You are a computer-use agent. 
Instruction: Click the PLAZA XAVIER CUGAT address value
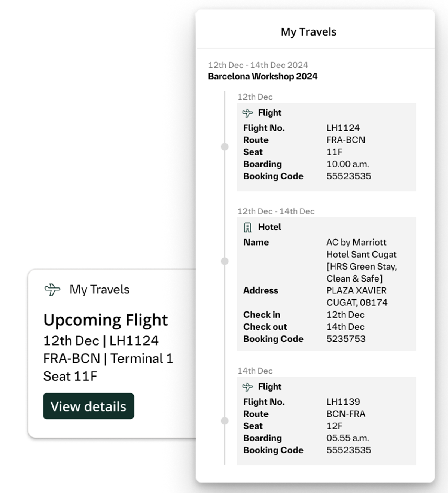click(357, 296)
